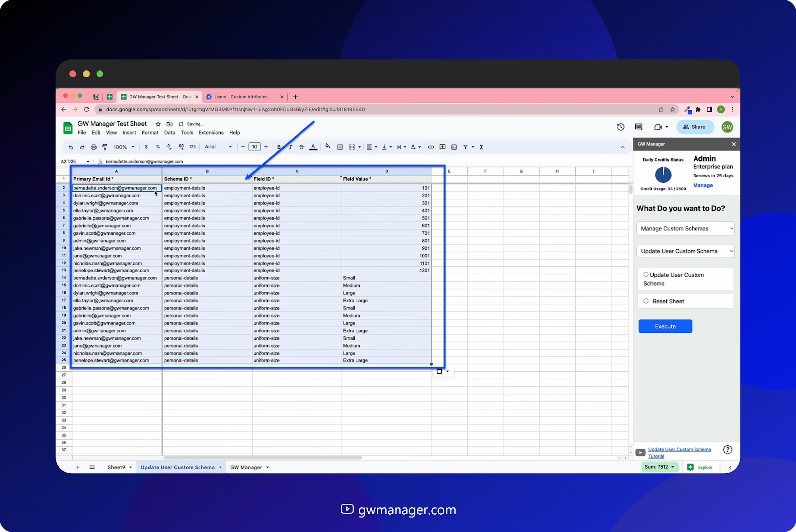Decrease decimal places in toolbar

(x=169, y=147)
